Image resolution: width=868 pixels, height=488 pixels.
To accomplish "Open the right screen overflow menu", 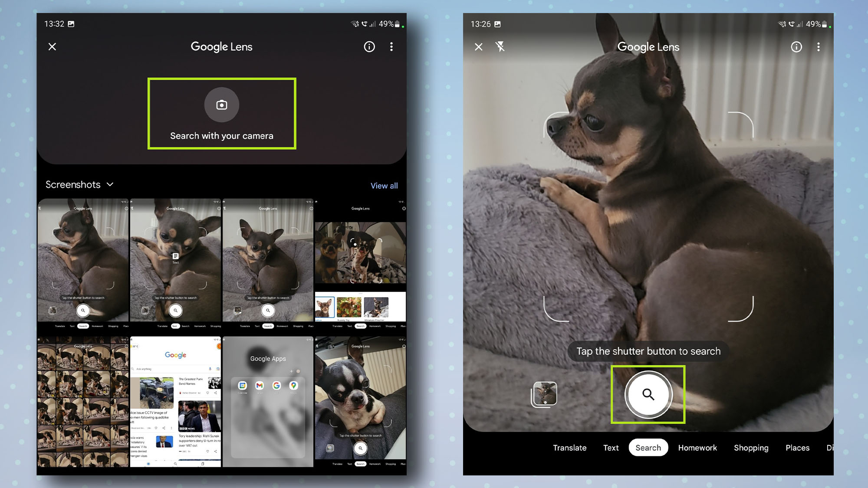I will coord(818,46).
